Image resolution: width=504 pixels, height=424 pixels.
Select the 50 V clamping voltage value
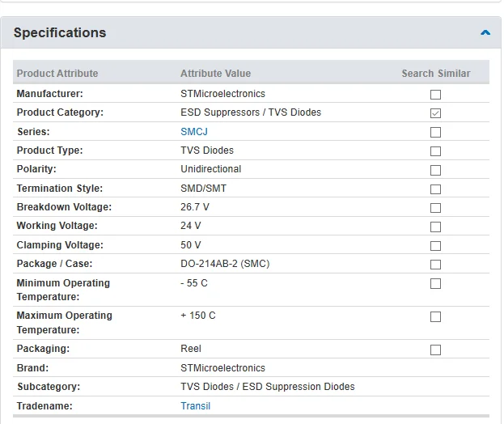click(190, 245)
